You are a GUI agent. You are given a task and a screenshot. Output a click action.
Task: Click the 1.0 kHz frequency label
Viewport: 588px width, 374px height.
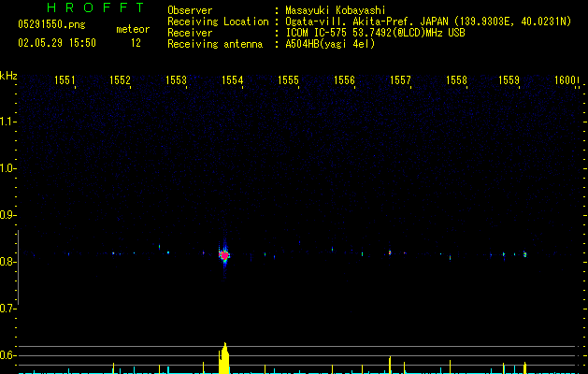[x=7, y=168]
